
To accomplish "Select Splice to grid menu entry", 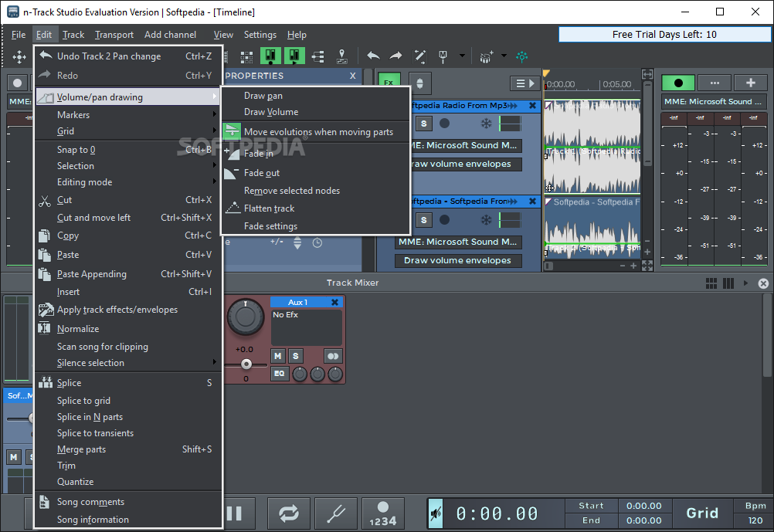I will coord(128,401).
